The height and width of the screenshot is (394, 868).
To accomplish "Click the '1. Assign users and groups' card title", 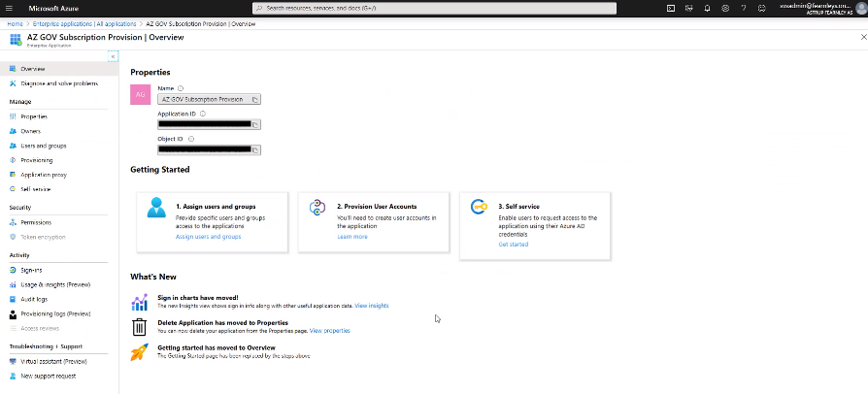I will click(216, 207).
